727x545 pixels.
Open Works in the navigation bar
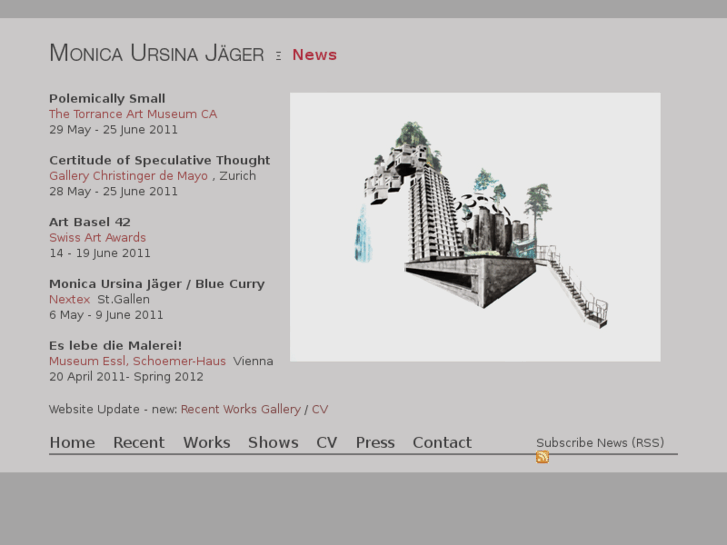[207, 442]
